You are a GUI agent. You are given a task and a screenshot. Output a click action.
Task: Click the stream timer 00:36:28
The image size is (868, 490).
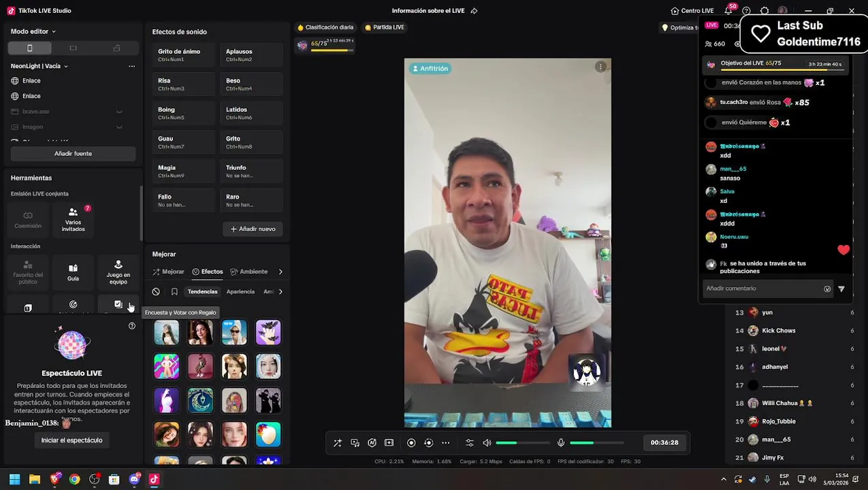click(x=664, y=442)
